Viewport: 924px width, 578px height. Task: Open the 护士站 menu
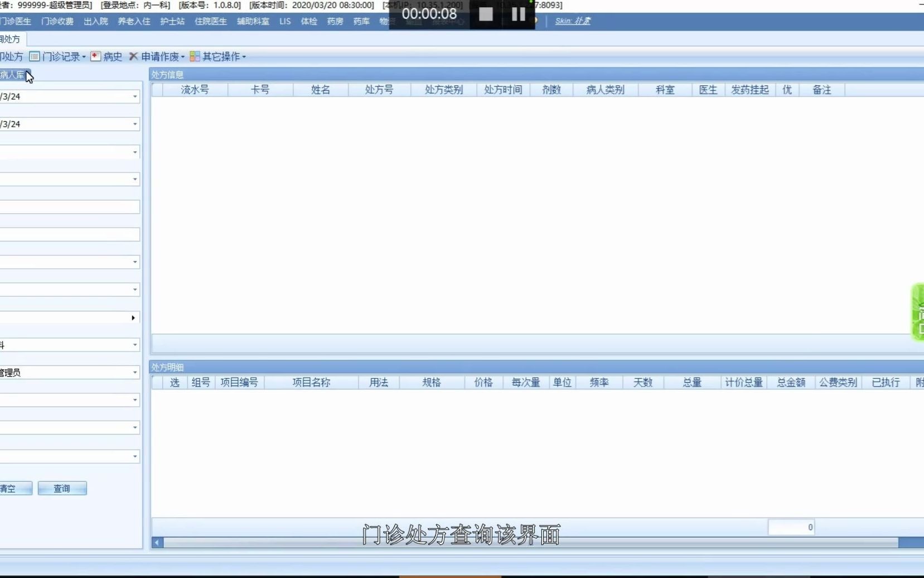tap(172, 21)
